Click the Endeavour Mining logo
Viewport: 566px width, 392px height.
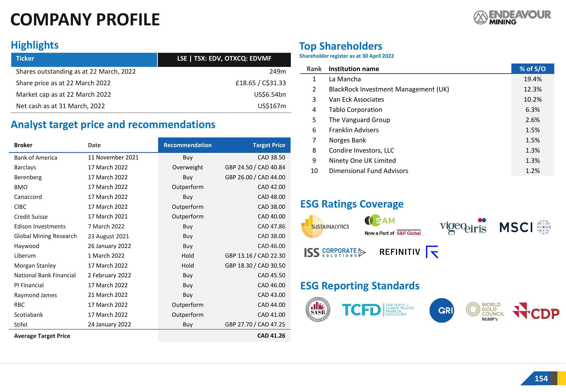tap(512, 18)
